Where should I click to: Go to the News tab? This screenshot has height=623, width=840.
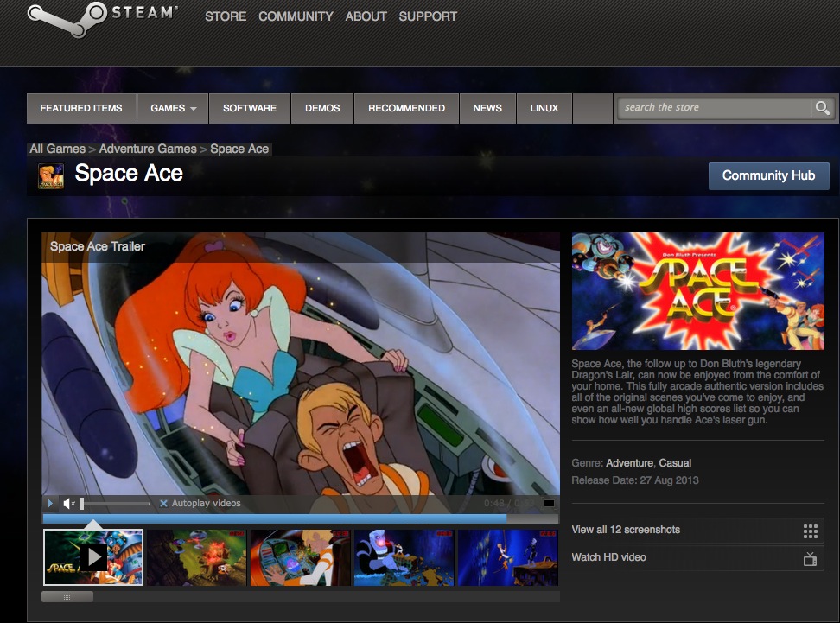487,108
